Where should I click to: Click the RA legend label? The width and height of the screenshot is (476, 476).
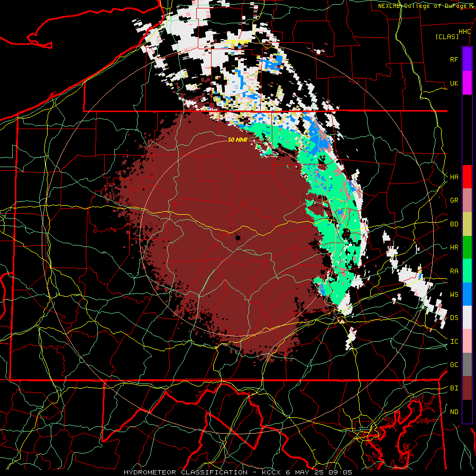coord(454,271)
